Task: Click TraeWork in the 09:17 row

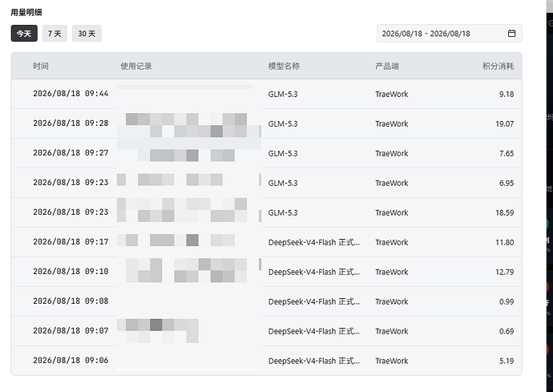Action: coord(391,242)
